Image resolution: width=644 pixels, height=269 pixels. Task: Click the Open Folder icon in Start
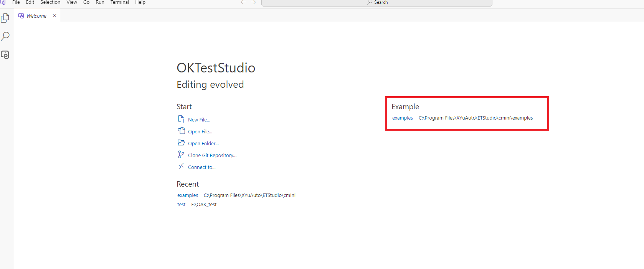181,143
